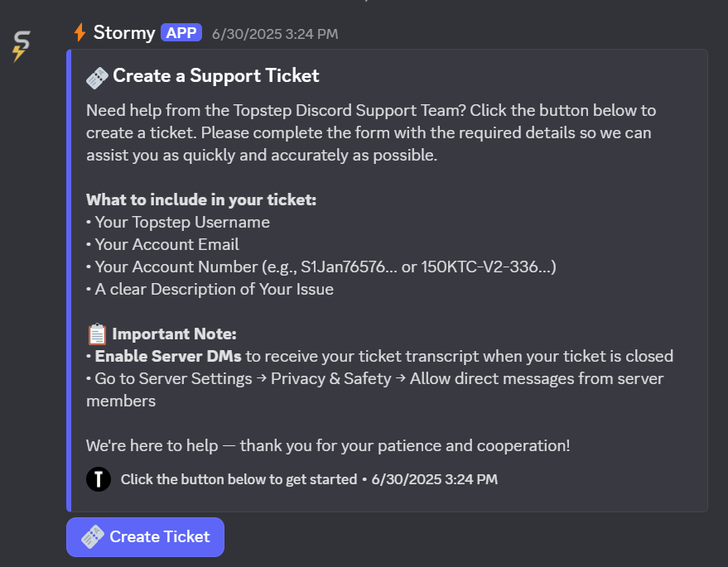Screen dimensions: 728x567
Task: Click the message timestamp 6/30/2025 3:24 PM
Action: tap(275, 33)
